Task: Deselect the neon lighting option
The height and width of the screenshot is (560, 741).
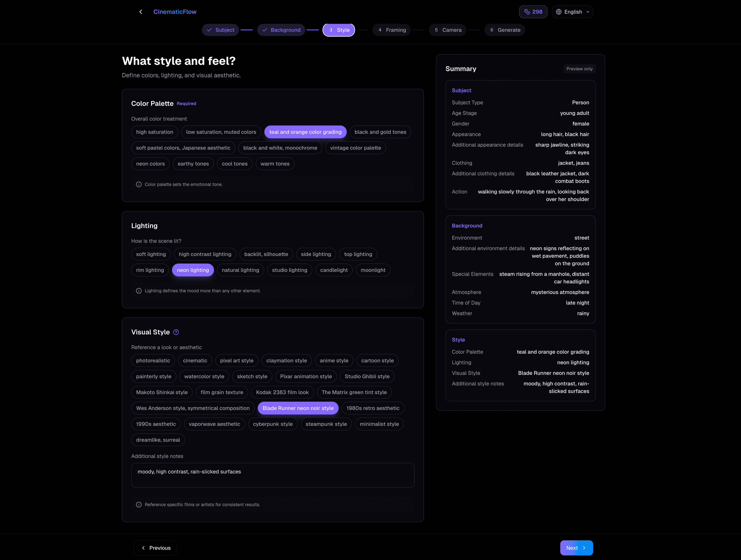Action: click(193, 270)
